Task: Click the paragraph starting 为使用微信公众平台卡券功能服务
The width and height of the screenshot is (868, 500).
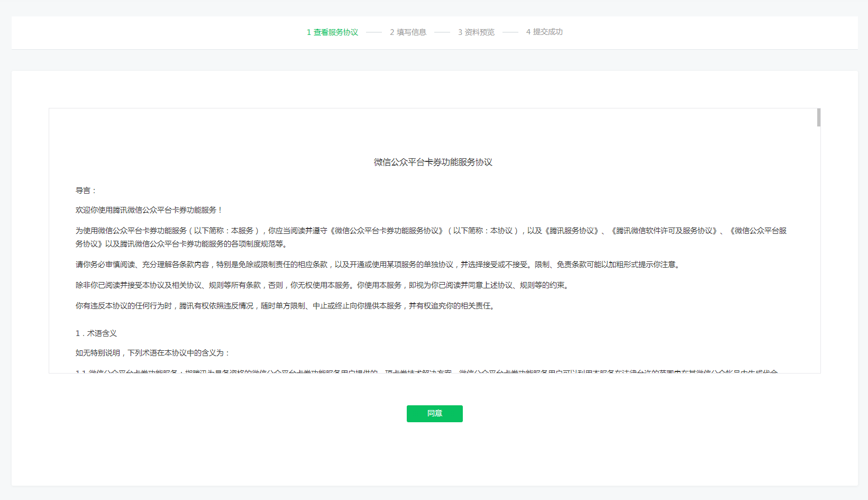Action: pos(431,237)
